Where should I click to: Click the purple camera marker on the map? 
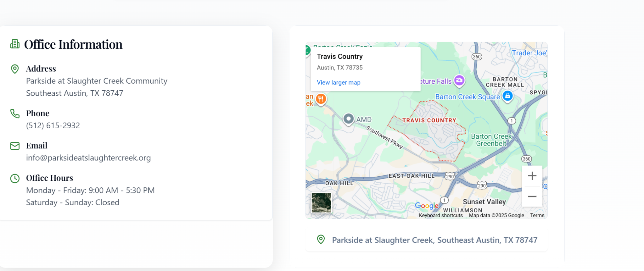[x=459, y=80]
